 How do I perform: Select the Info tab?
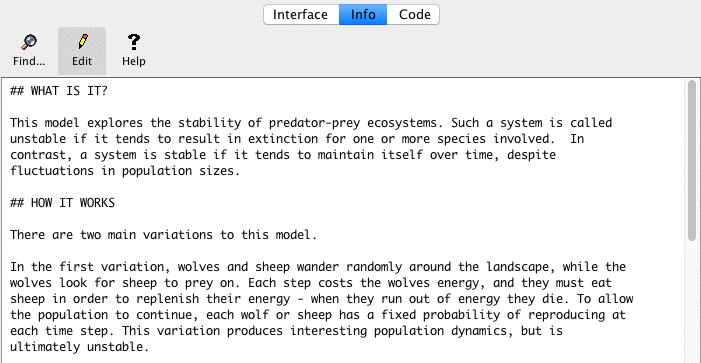pos(363,14)
